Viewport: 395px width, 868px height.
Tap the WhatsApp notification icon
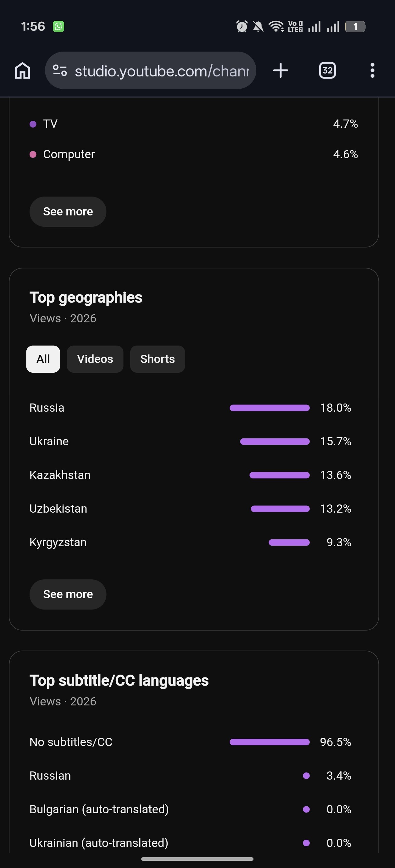click(x=58, y=26)
